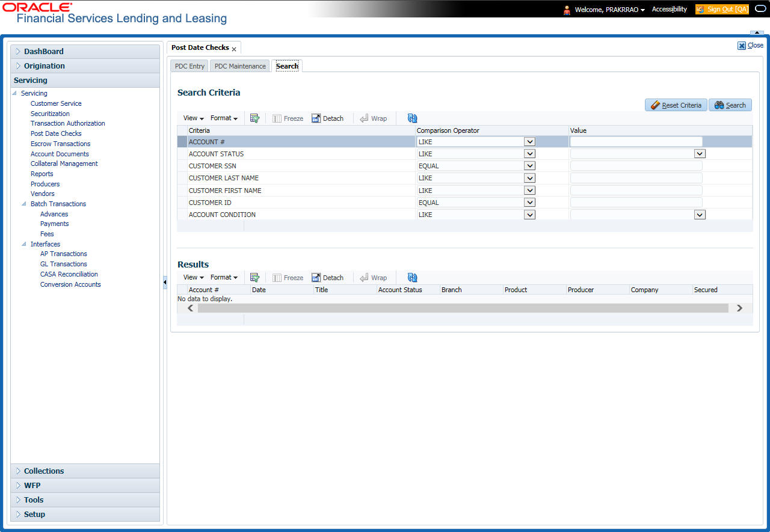Open ACCOUNT STATUS comparison operator dropdown
The height and width of the screenshot is (532, 770).
point(529,154)
